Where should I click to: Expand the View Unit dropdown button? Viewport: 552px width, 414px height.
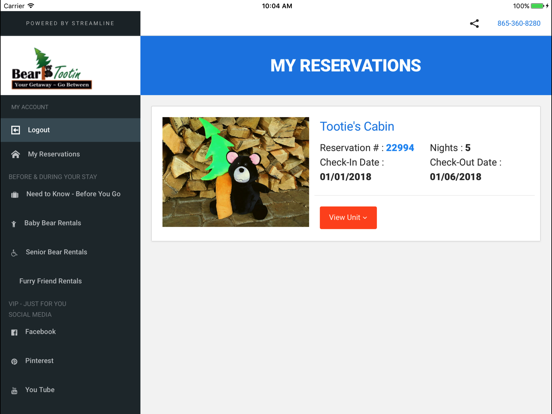pyautogui.click(x=348, y=218)
